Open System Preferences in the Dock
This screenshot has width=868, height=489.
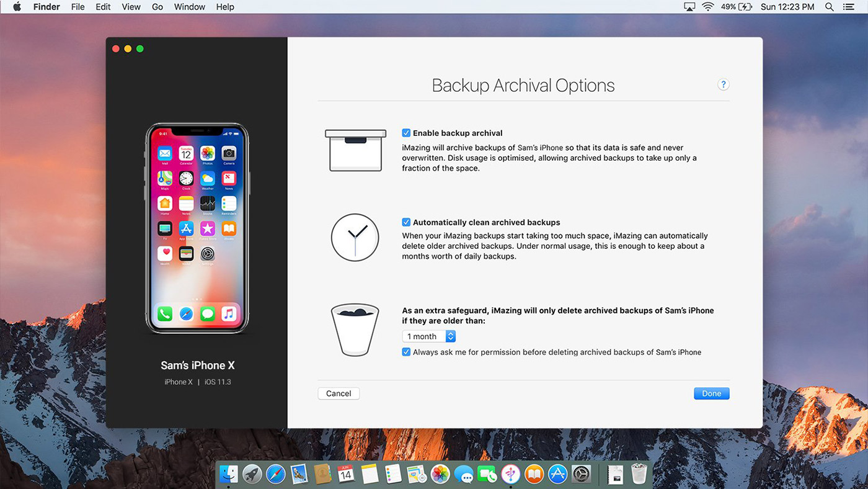tap(581, 475)
